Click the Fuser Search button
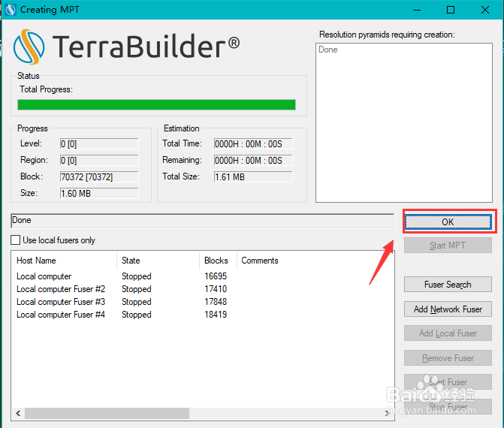The image size is (504, 428). 448,285
